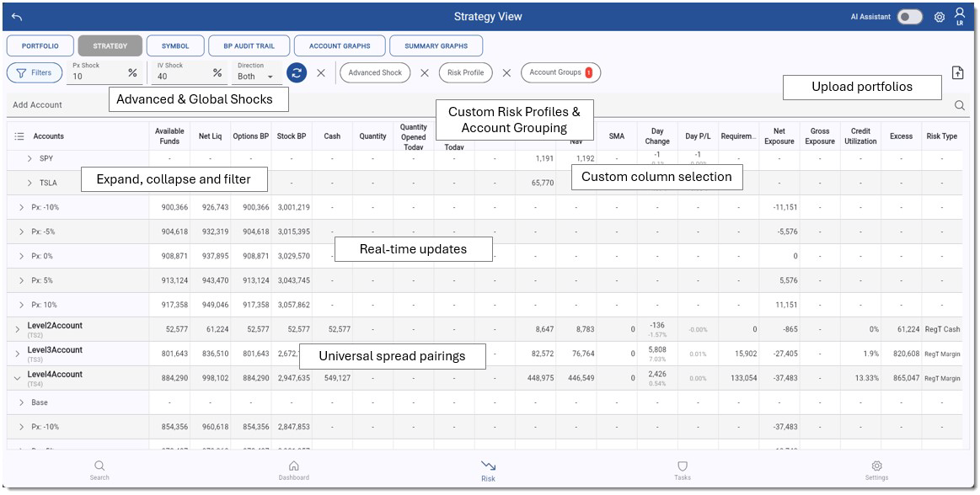
Task: Open Settings via the gear icon
Action: 876,467
